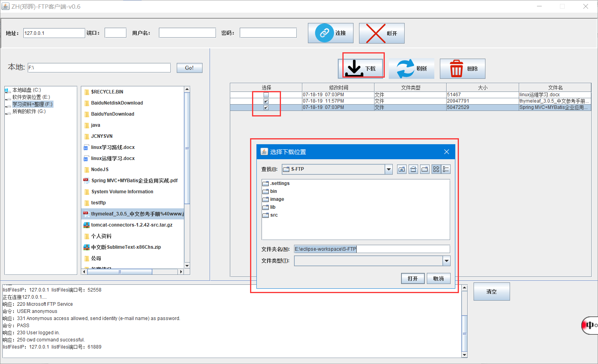Click the 下载 download button
This screenshot has height=364, width=598.
click(360, 69)
